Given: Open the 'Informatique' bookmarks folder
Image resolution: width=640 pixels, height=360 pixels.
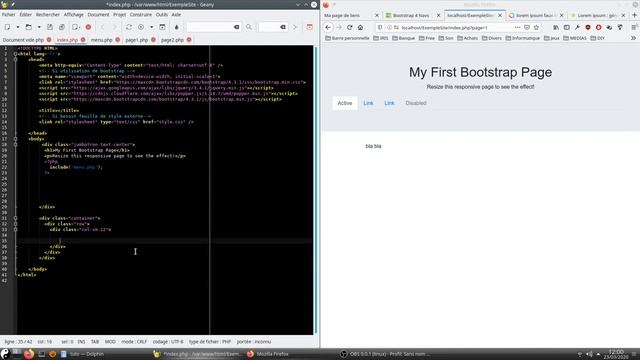Looking at the screenshot, I should (522, 38).
